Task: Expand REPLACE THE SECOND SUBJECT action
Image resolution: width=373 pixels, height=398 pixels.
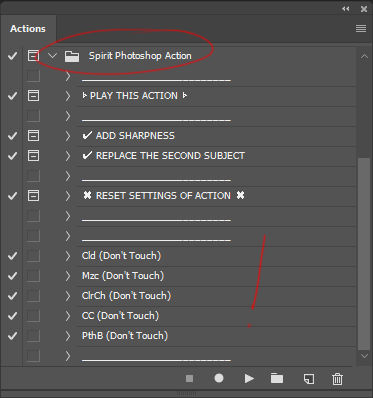Action: point(68,156)
